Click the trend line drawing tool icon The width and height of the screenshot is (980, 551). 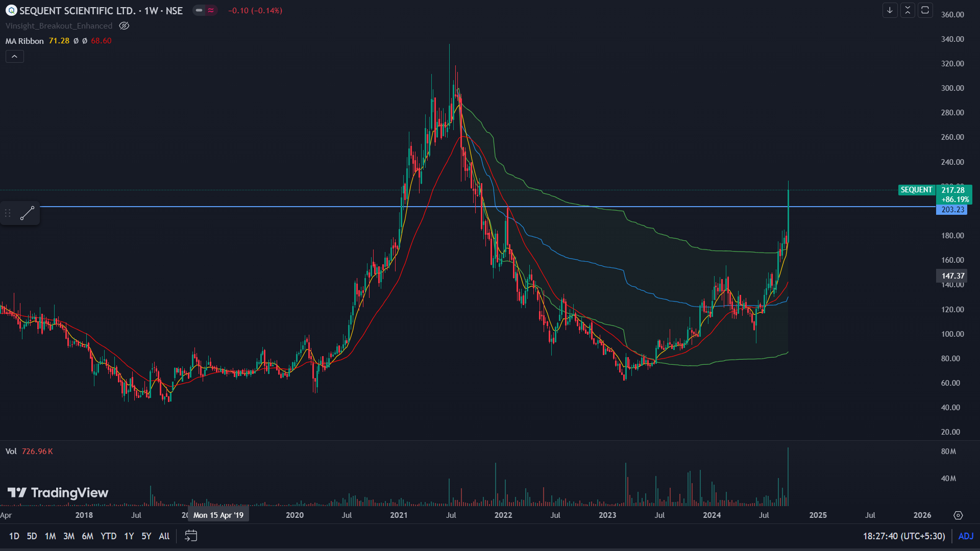(x=27, y=213)
